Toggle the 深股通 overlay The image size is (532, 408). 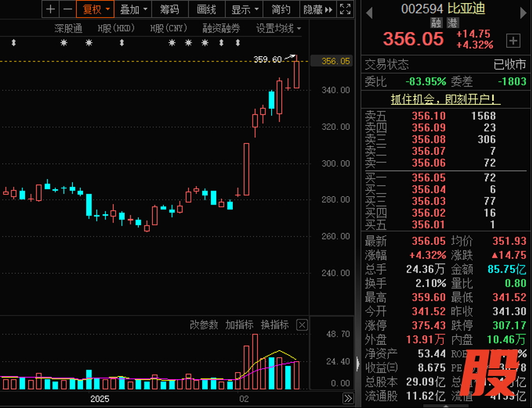click(68, 28)
